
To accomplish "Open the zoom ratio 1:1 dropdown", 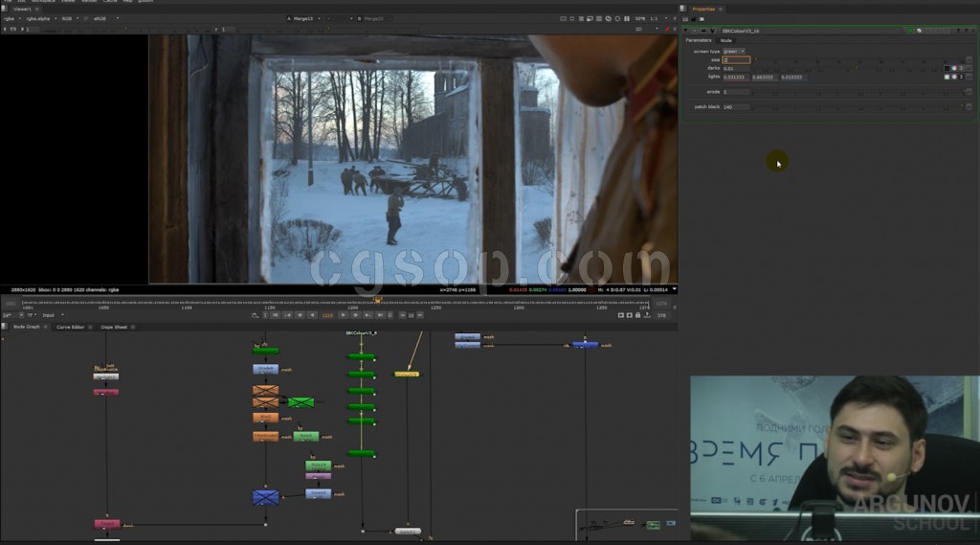I will 658,19.
